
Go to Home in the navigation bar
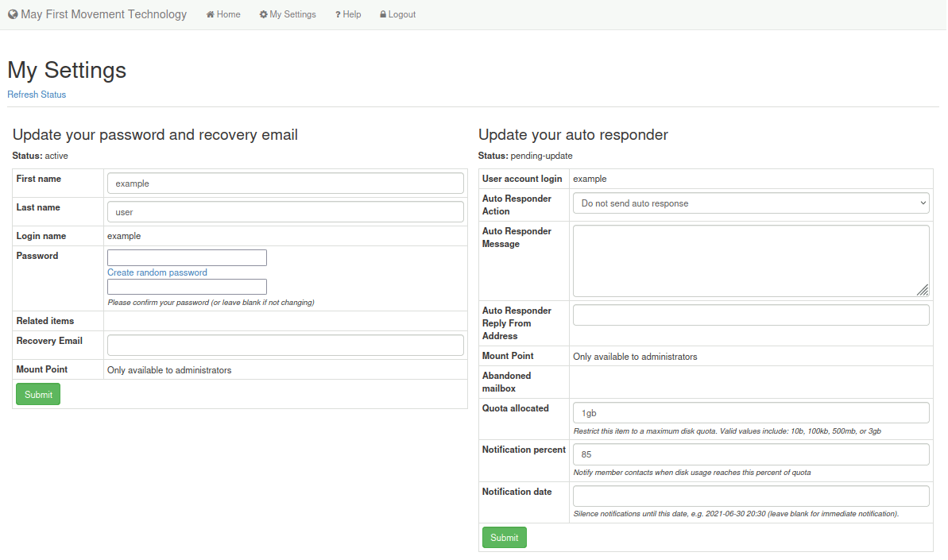coord(223,14)
